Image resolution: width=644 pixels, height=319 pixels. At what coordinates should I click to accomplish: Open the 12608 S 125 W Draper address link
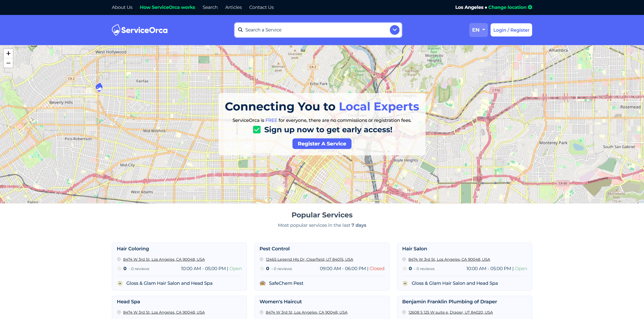[x=450, y=312]
